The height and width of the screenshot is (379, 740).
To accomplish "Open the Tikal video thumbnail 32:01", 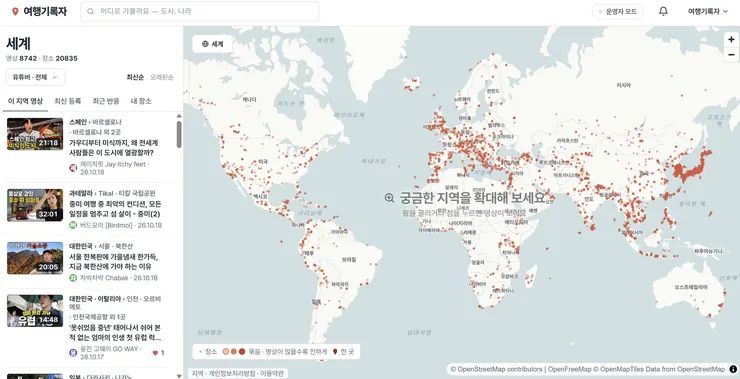I will pos(35,205).
